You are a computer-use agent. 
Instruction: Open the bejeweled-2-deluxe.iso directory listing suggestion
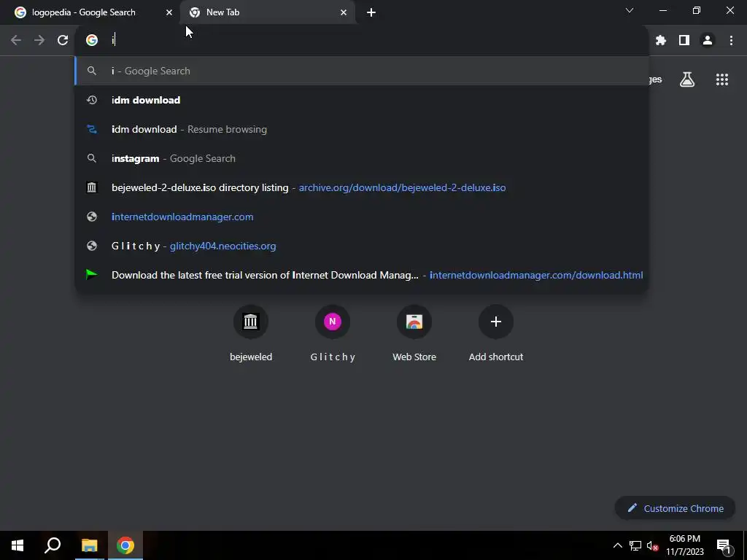362,187
